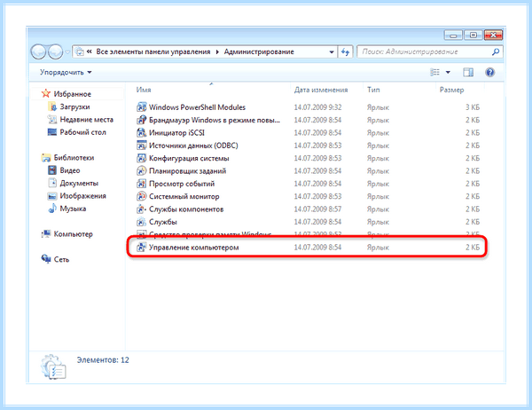Open the Изображения library
The image size is (532, 410).
pos(82,195)
